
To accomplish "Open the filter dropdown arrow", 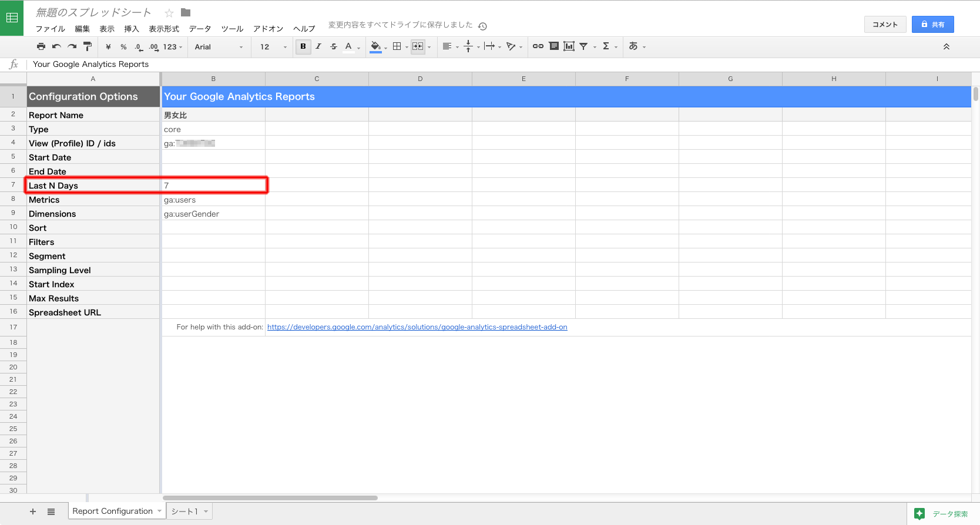I will (595, 47).
